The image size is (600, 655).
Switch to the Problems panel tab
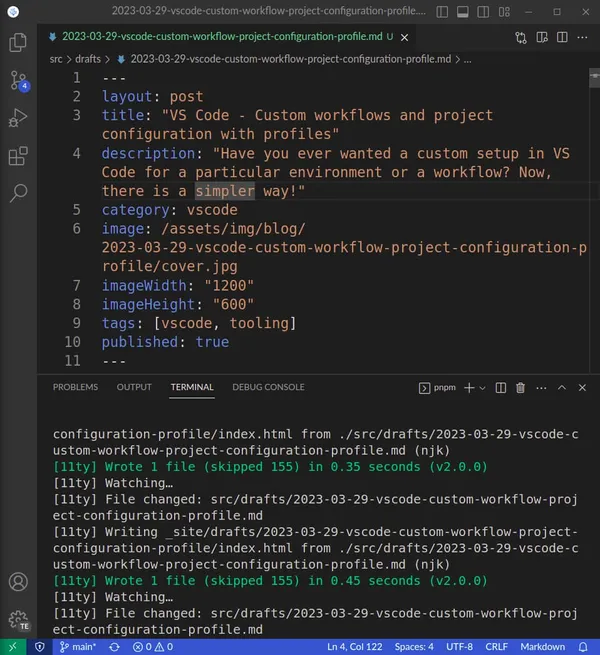(x=76, y=387)
